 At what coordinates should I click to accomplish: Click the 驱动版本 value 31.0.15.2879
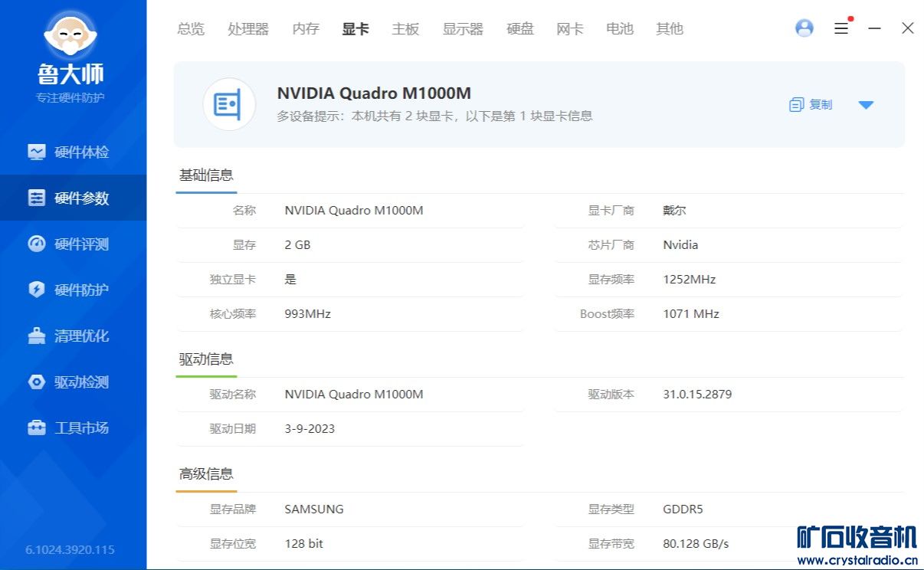pos(697,395)
